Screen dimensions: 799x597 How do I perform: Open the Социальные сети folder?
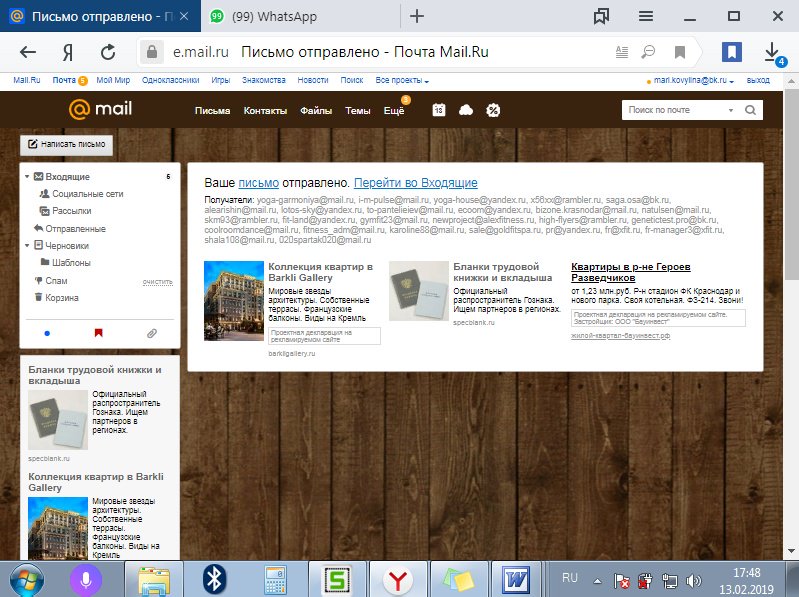88,194
